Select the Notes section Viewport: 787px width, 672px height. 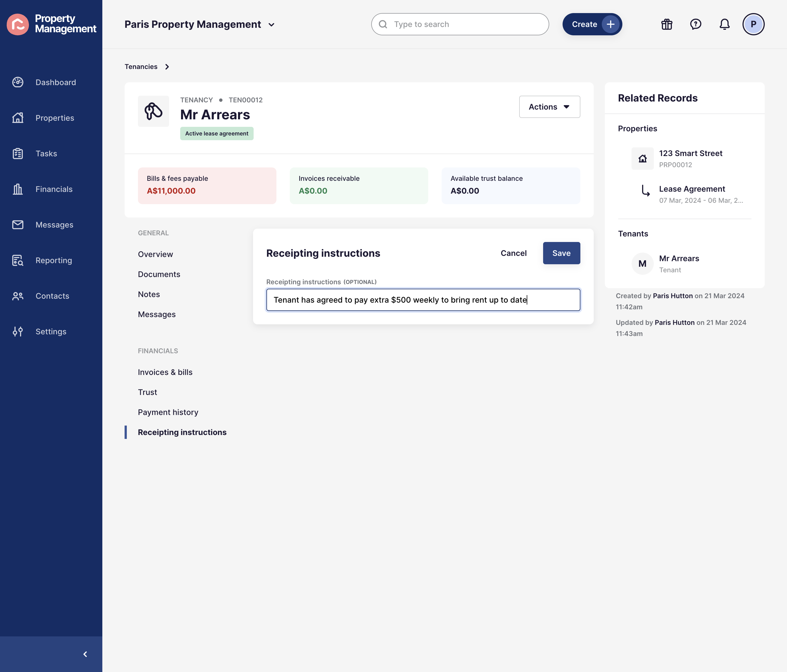149,294
